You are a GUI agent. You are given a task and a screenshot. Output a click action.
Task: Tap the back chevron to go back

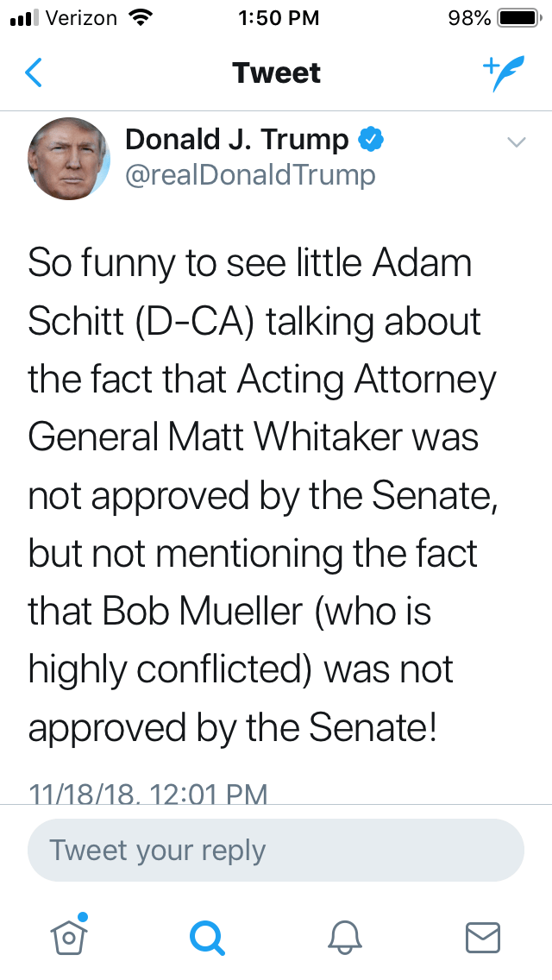click(x=34, y=72)
